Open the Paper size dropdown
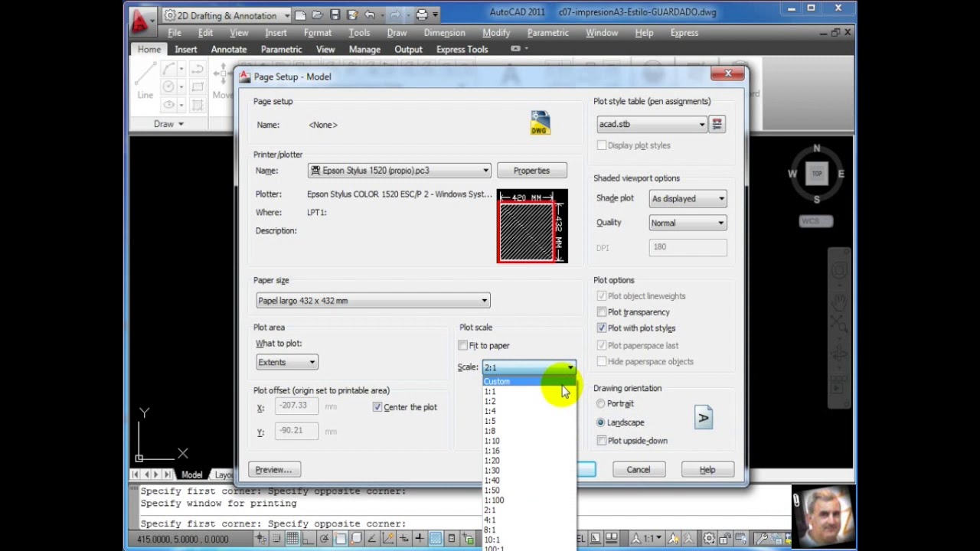Screen dimensions: 980x551 pos(373,301)
